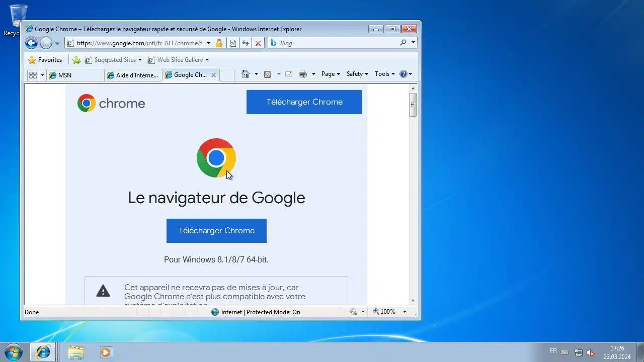Expand the Home button dropdown arrow
This screenshot has width=644, height=362.
[256, 74]
